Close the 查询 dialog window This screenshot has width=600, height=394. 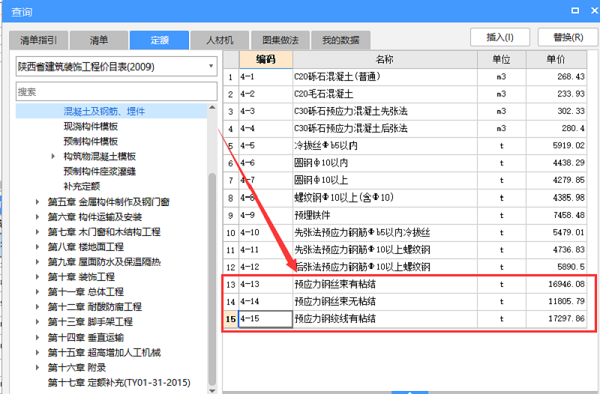(x=595, y=11)
